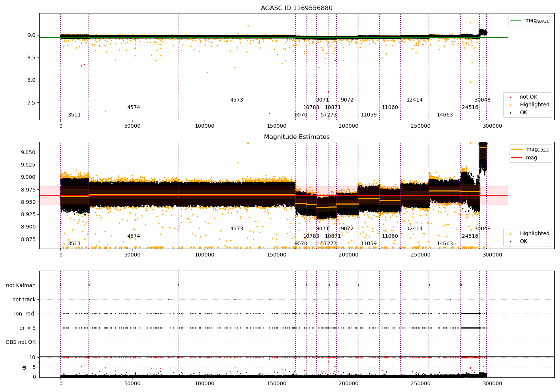Click obsid label 4573 in Magnitude Estimates plot
Viewport: 560px width, 392px height.
[x=237, y=229]
